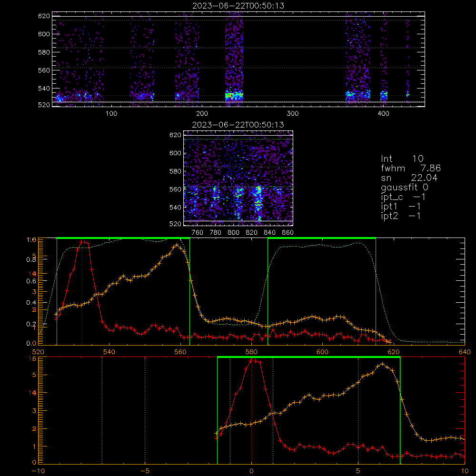Click x-axis label 800 on middle image
Screen dimensions: 476x476
click(233, 233)
